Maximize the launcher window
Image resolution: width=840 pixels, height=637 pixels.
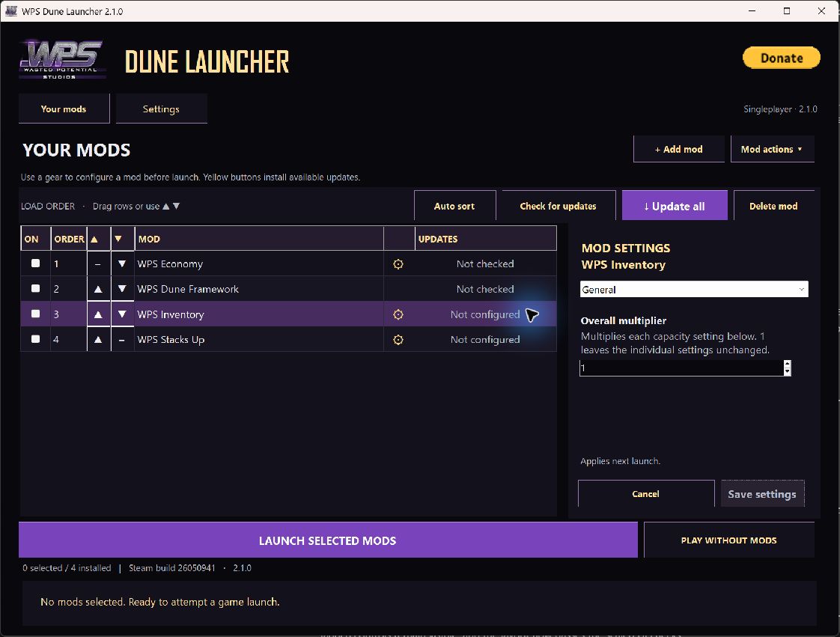point(786,10)
